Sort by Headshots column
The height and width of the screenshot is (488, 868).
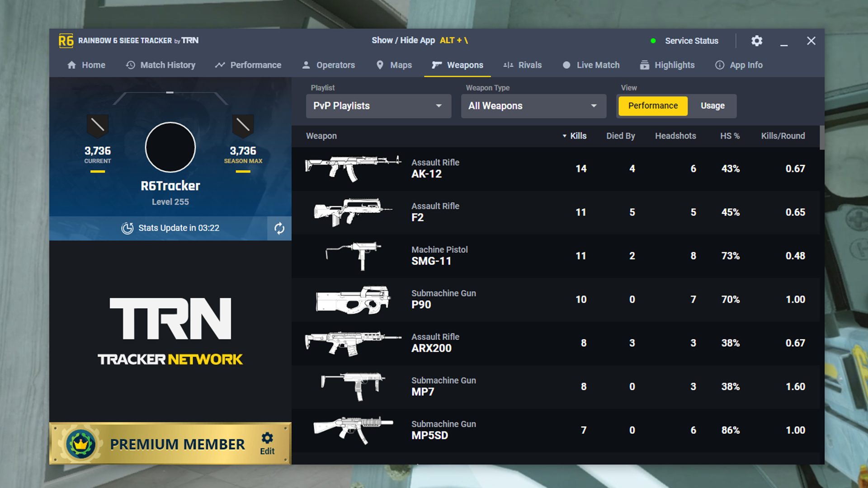[675, 136]
